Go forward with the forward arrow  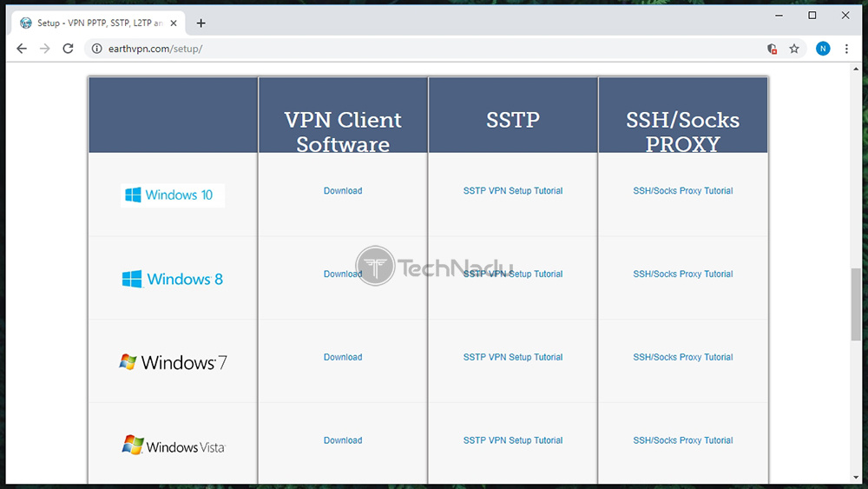45,49
